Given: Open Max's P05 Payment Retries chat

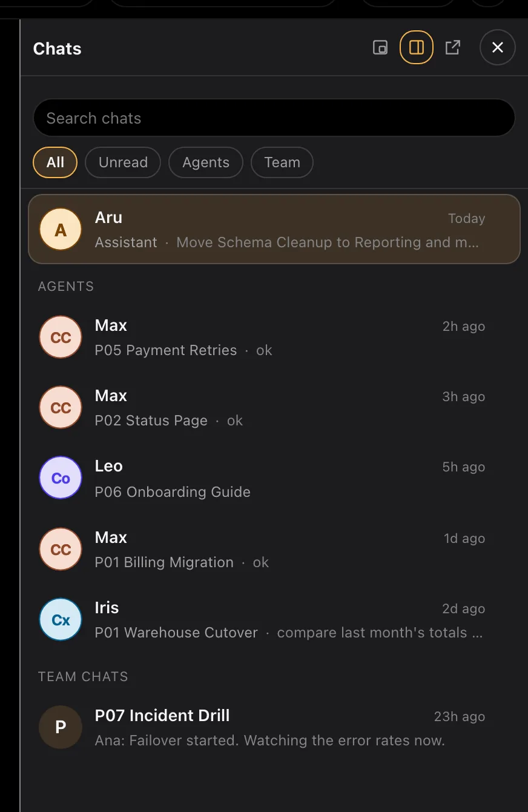Looking at the screenshot, I should pyautogui.click(x=274, y=337).
